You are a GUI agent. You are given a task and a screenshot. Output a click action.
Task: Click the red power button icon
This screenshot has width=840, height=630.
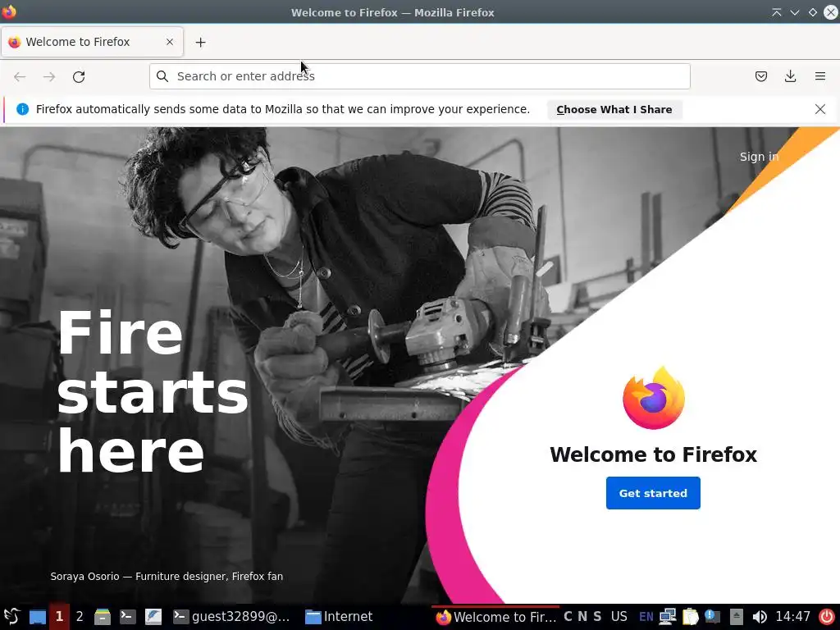827,617
